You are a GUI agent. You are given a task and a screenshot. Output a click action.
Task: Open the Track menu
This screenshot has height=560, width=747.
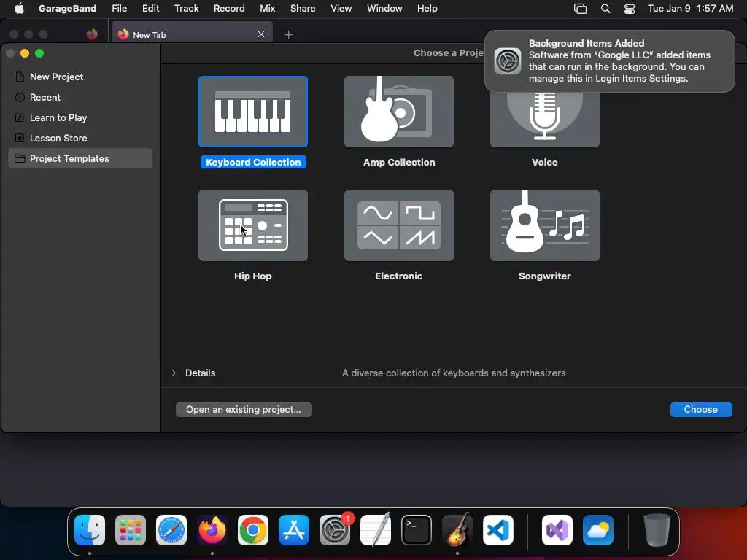coord(186,9)
